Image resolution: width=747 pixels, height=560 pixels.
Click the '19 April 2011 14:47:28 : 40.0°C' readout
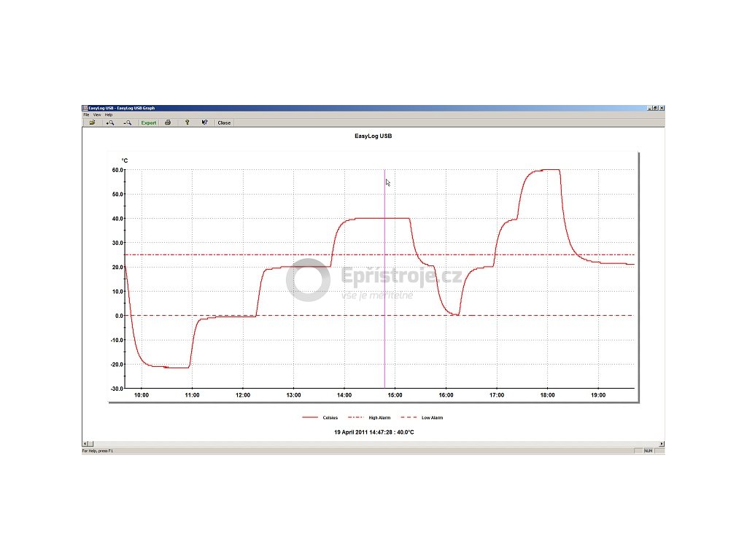coord(374,432)
